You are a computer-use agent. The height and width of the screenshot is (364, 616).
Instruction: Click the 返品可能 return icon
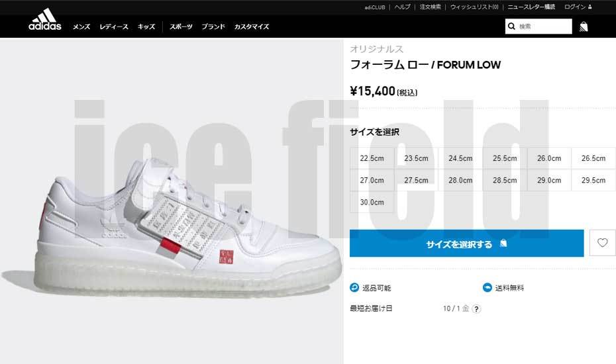click(x=354, y=287)
